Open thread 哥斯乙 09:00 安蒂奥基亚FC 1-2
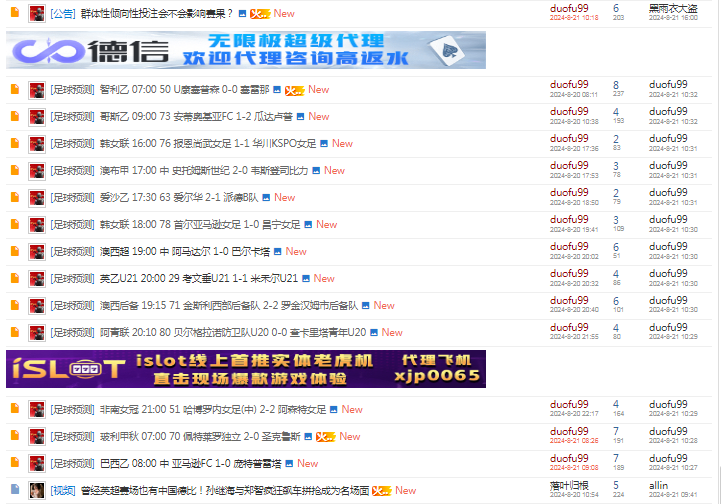Image resolution: width=721 pixels, height=504 pixels. (x=196, y=116)
